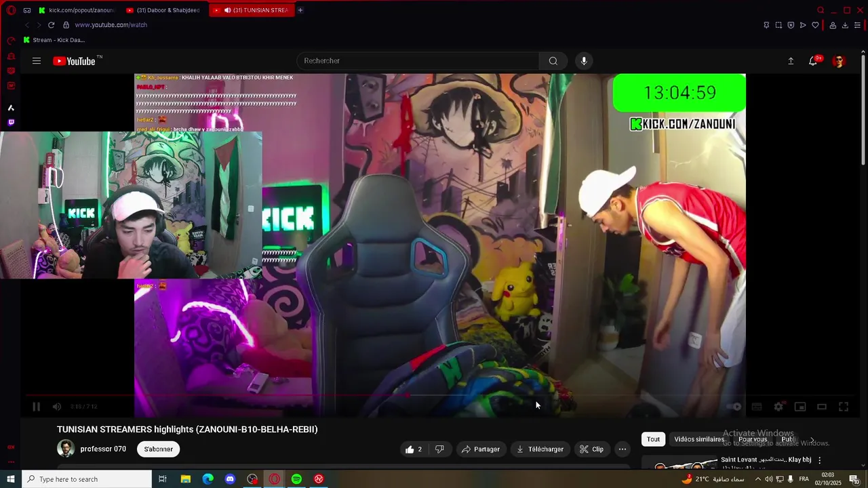The image size is (868, 488).
Task: Open the Easy Setup sliders icon
Action: pyautogui.click(x=857, y=25)
